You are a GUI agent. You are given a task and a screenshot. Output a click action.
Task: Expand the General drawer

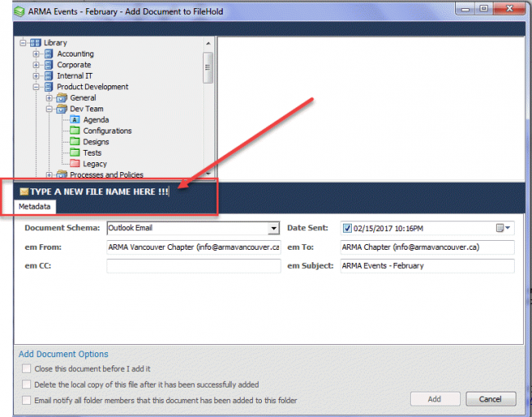coord(49,97)
